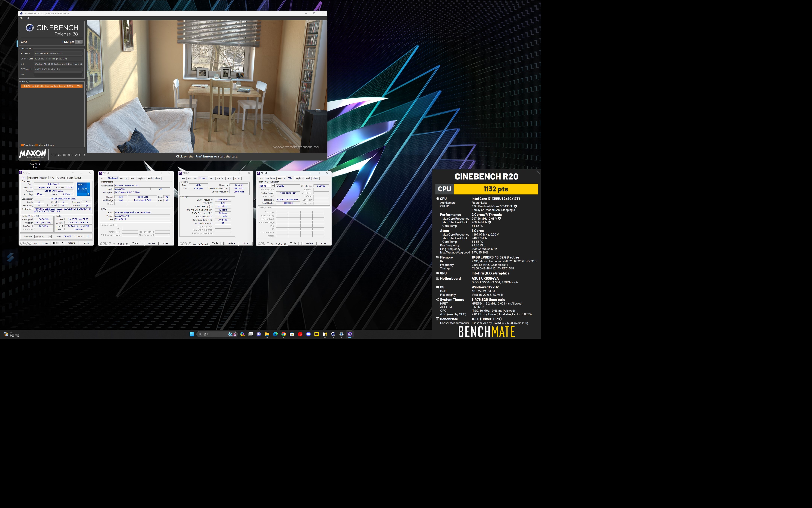Click the shield next to Max Effective Clock value
Viewport: 812px width, 508px height.
click(489, 222)
